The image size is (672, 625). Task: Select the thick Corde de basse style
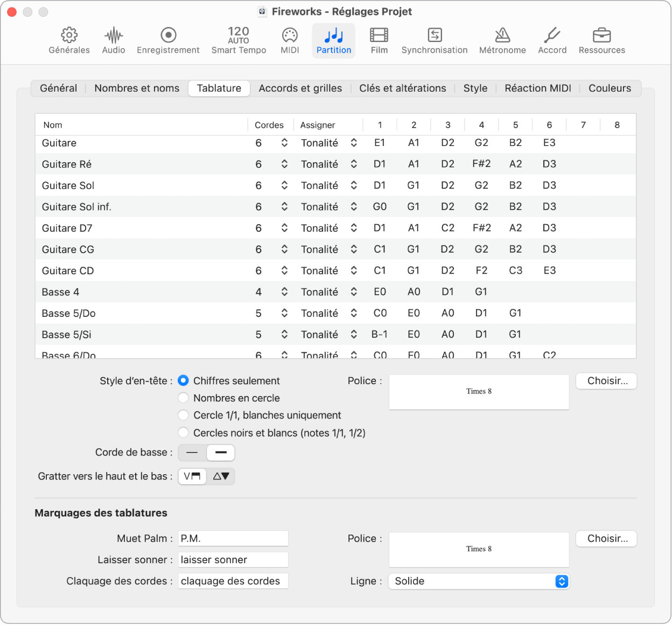coord(220,453)
